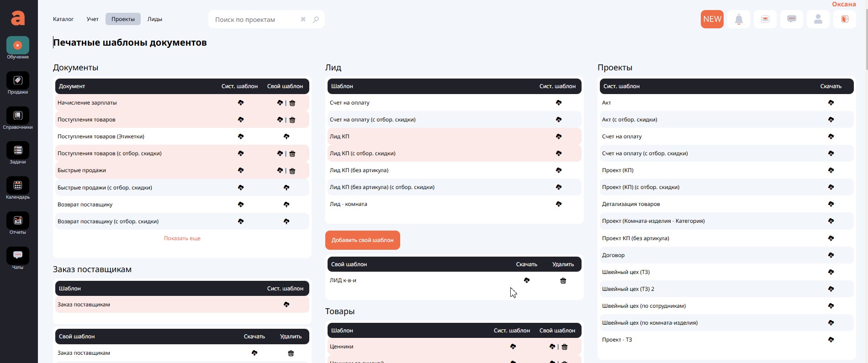Click the orange NEW button
Viewport: 868px width, 363px height.
(x=712, y=19)
